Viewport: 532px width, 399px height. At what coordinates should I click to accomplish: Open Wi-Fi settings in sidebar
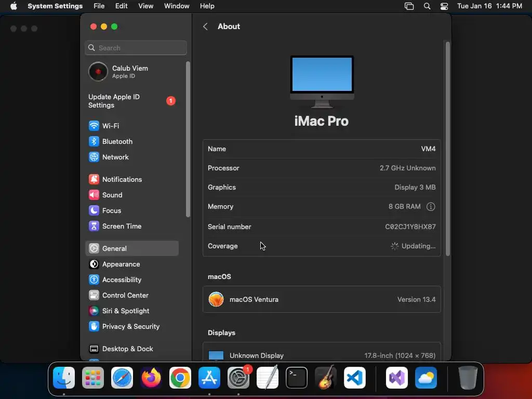pos(131,126)
